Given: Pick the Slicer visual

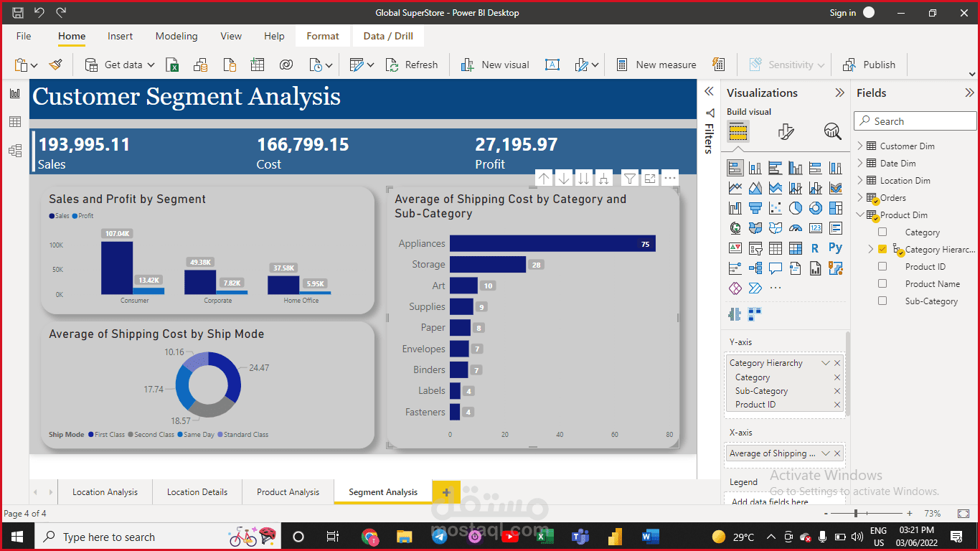Looking at the screenshot, I should (755, 248).
